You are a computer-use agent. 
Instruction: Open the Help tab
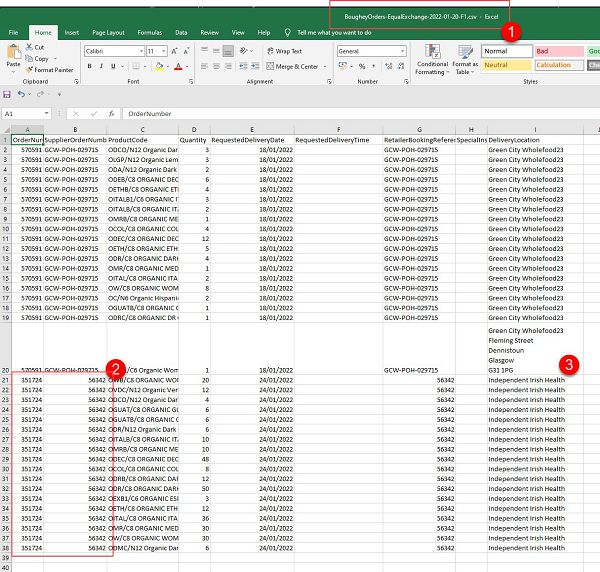click(264, 33)
